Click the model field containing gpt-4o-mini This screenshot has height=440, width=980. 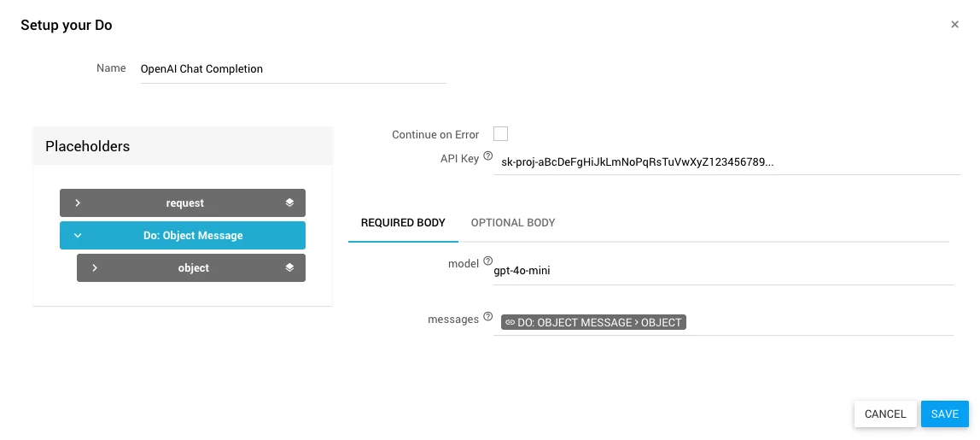pyautogui.click(x=722, y=271)
